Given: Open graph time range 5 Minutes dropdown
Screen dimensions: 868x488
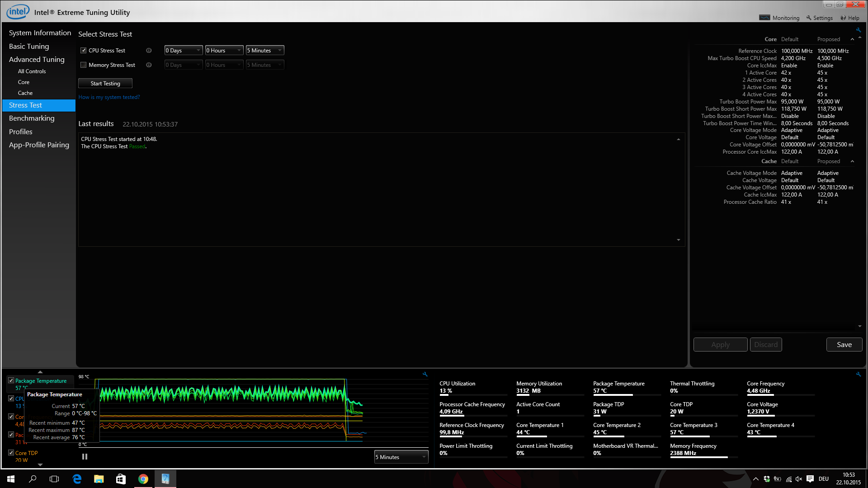Looking at the screenshot, I should [401, 457].
